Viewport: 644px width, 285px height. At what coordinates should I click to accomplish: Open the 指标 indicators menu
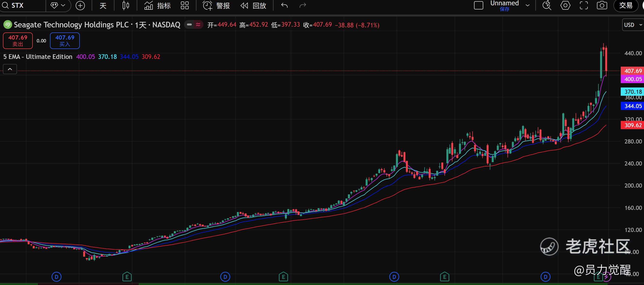pos(158,6)
